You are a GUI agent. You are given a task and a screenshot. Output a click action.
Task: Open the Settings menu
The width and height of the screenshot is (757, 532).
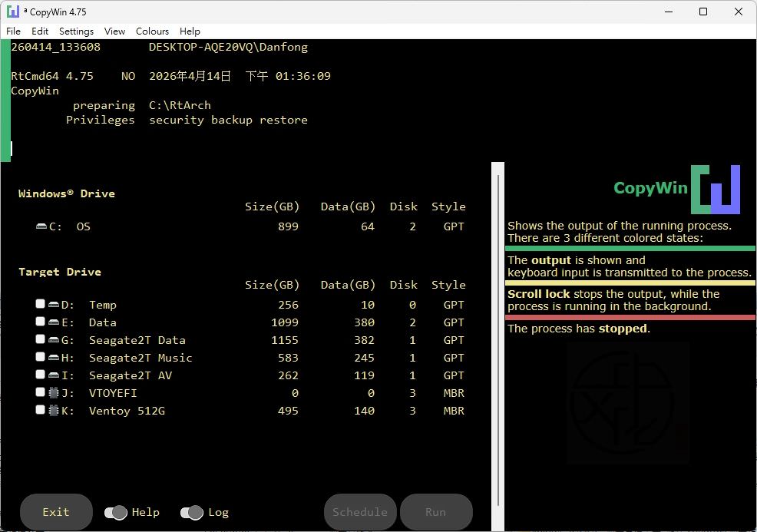[x=76, y=31]
